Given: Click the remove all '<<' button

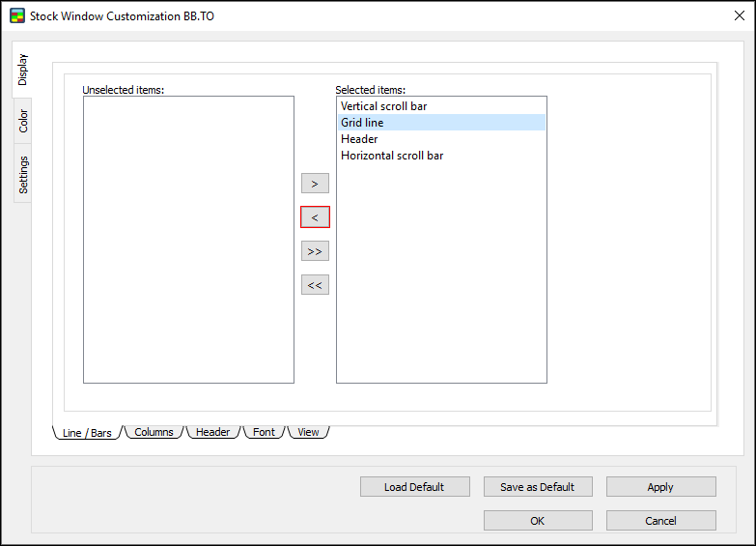Looking at the screenshot, I should 315,285.
